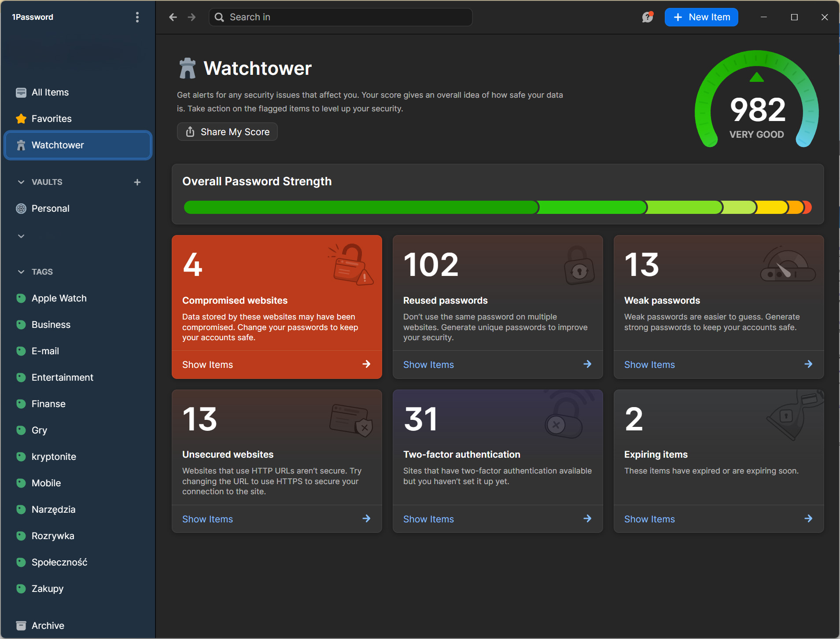Click the Overall Password Strength bar
This screenshot has height=639, width=840.
497,207
